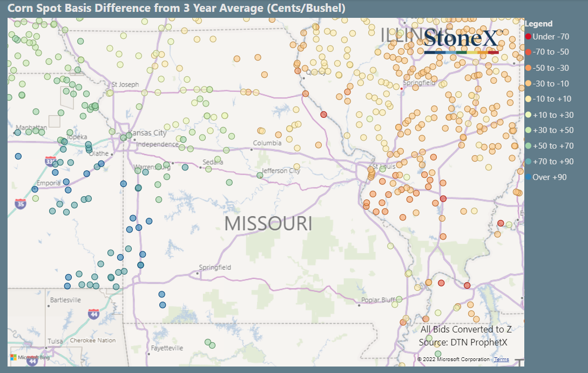Click the '-50 to -30' legend entry
588x373 pixels.
[x=547, y=68]
